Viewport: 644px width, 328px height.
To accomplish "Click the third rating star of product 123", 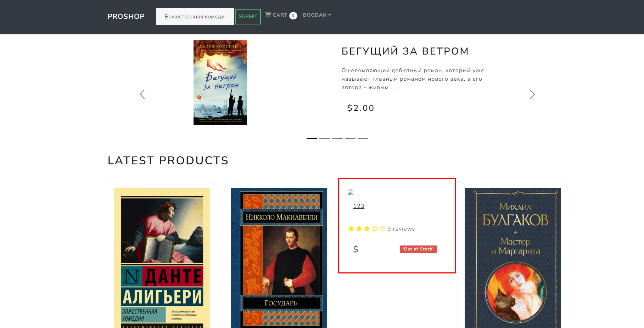I will [367, 229].
